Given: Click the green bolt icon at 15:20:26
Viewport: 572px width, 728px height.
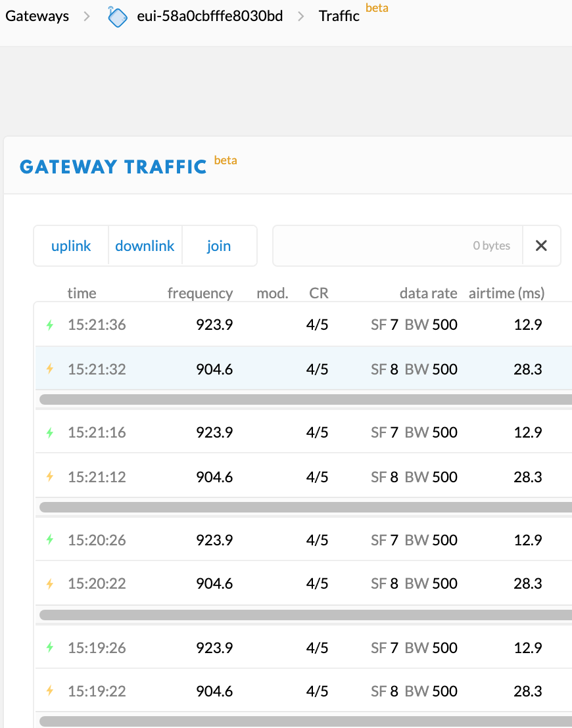Looking at the screenshot, I should (50, 539).
